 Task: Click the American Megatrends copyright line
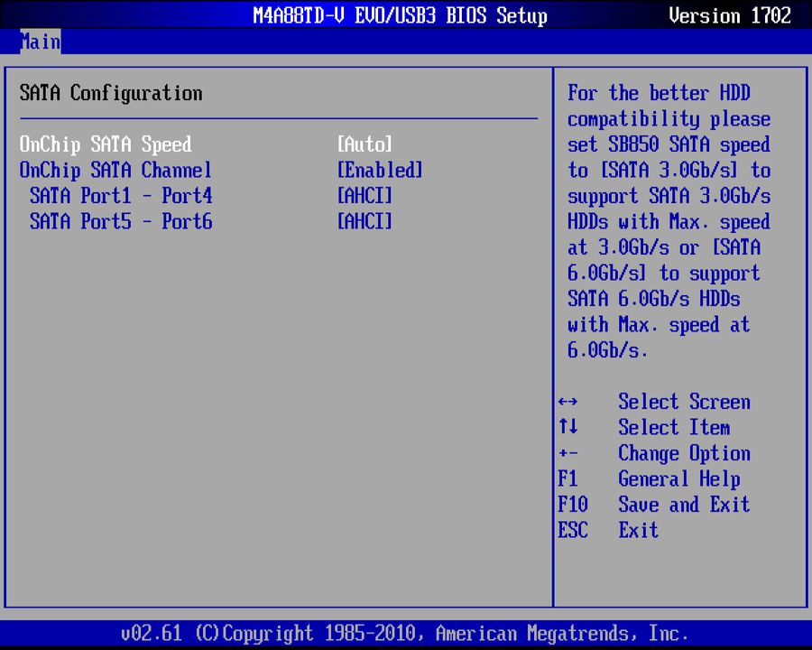[405, 633]
